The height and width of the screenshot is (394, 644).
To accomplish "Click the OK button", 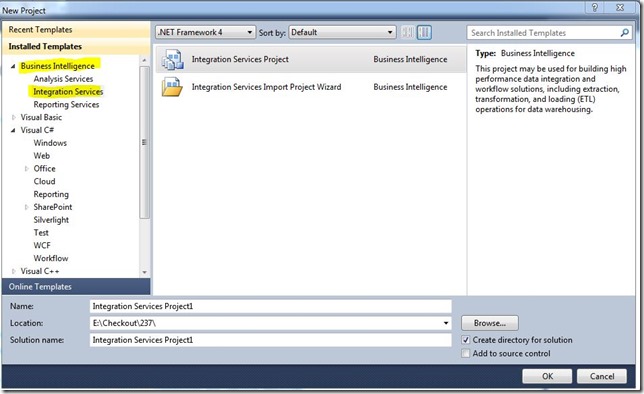I will point(547,376).
